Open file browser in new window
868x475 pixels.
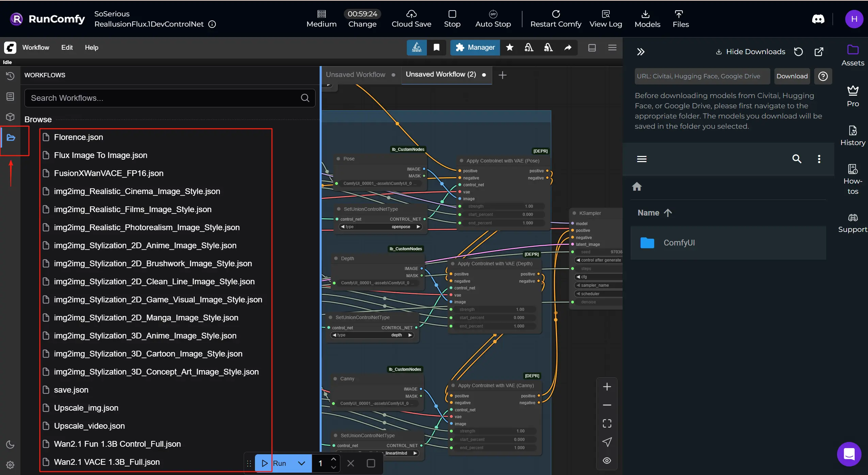[819, 52]
